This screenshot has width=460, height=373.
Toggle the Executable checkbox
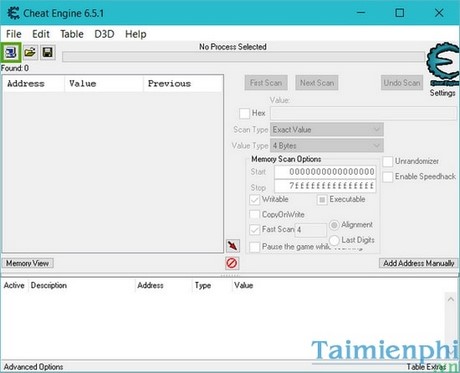(322, 200)
